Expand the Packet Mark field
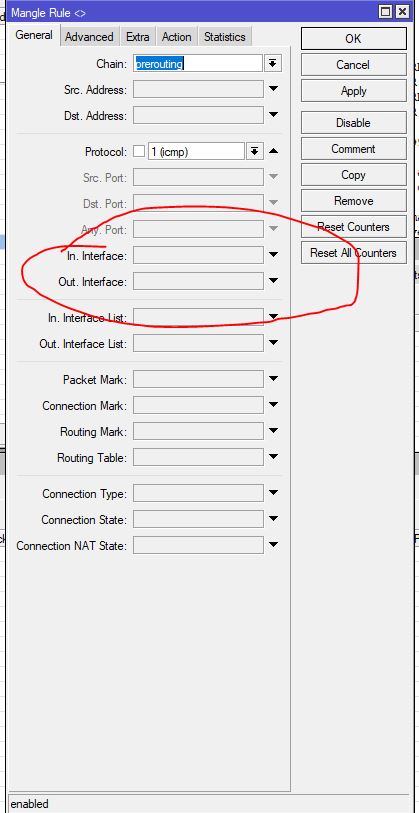Viewport: 419px width, 813px height. pyautogui.click(x=273, y=379)
